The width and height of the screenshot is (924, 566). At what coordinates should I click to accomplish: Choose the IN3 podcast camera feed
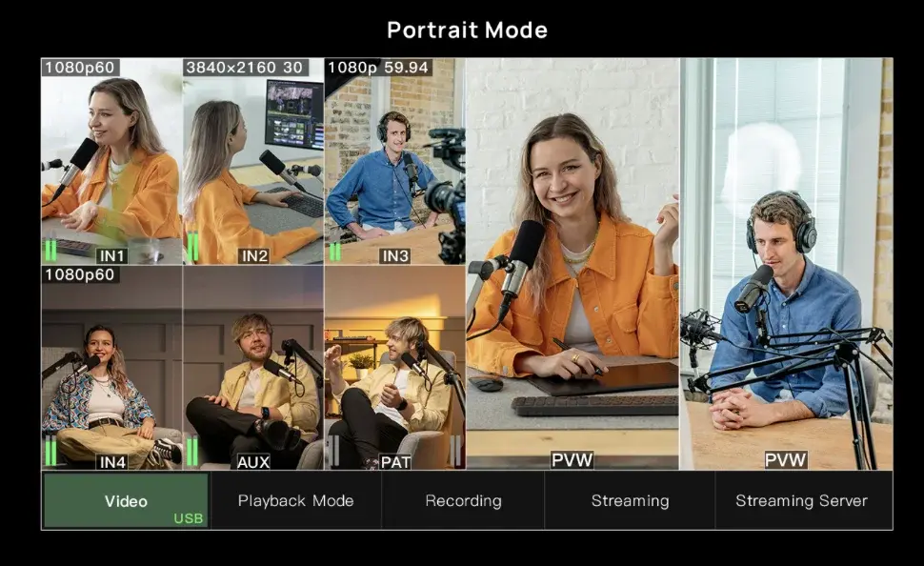tap(394, 162)
